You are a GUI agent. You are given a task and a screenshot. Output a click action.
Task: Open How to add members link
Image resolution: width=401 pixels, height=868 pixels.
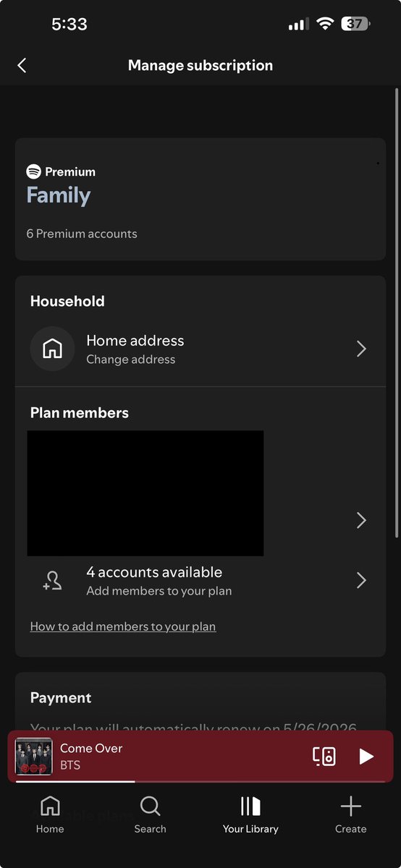[x=123, y=626]
